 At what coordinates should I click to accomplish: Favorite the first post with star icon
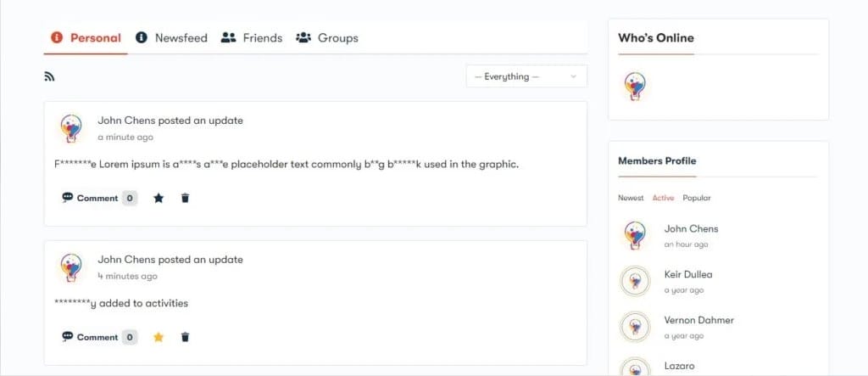point(159,198)
